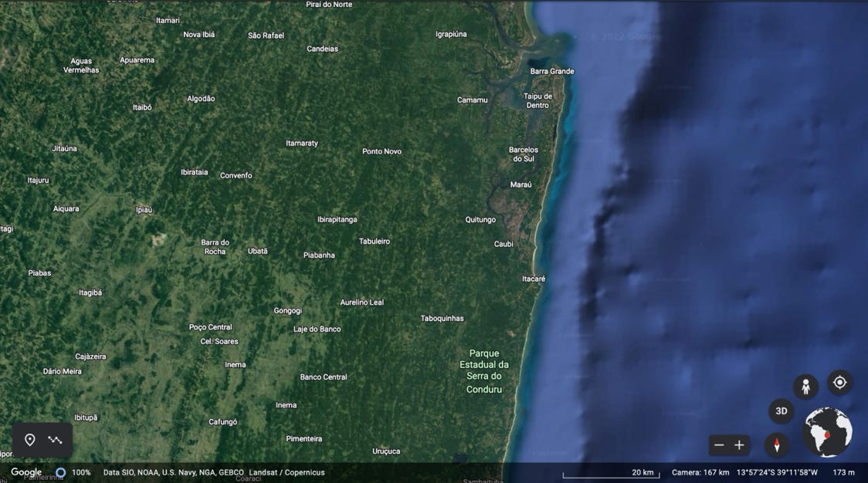
Task: Click the Ibirapitanga map label
Action: pos(337,220)
